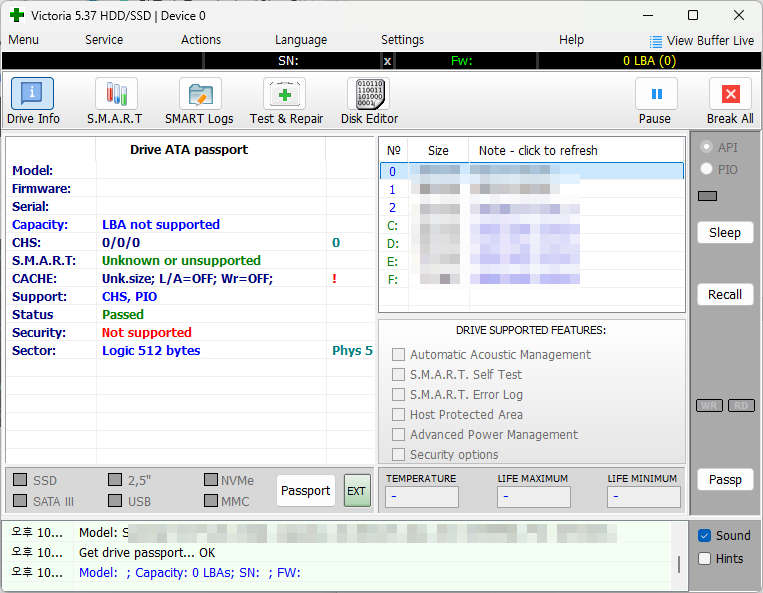Open the Drive Info panel
The image size is (763, 593).
coord(32,93)
